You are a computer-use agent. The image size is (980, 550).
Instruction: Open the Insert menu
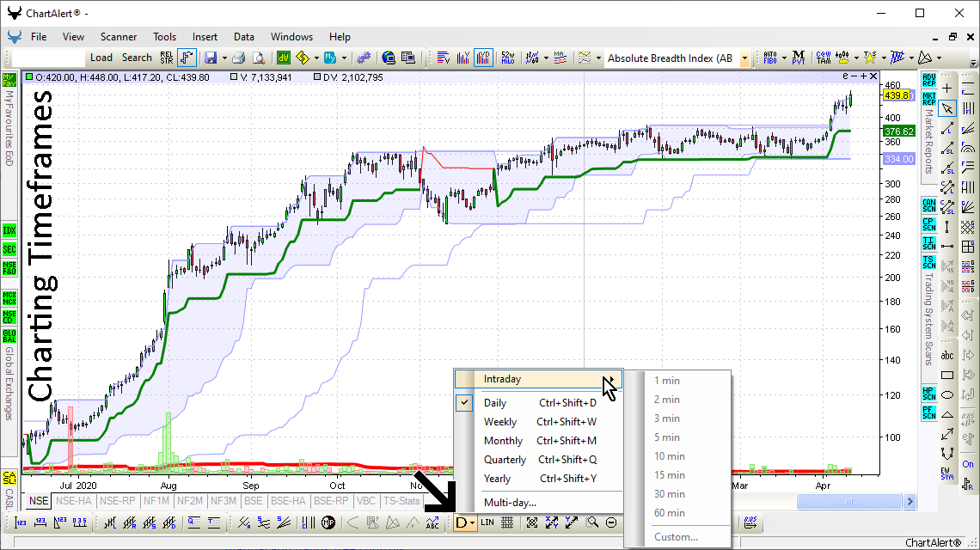[205, 37]
